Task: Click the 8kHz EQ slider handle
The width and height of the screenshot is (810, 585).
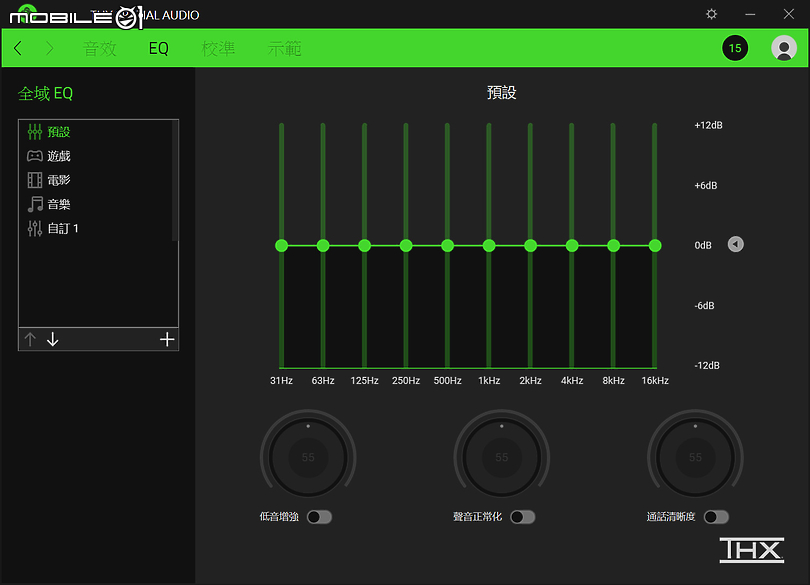Action: [613, 245]
